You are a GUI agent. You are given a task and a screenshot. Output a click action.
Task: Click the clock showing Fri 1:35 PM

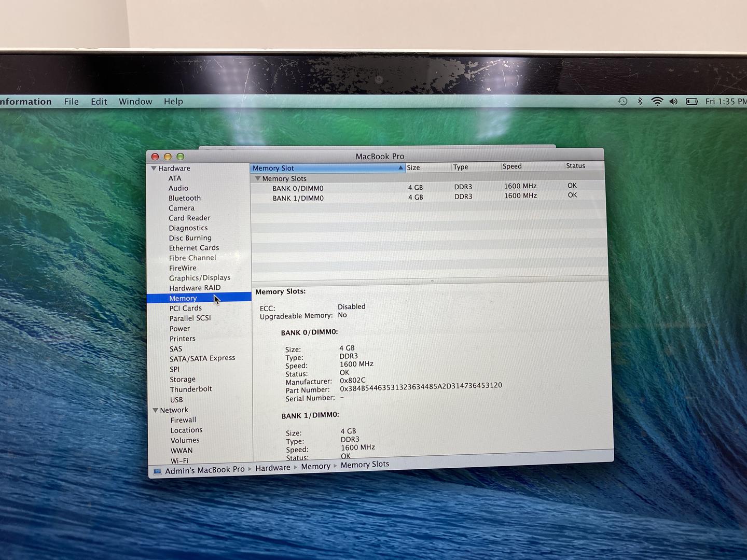coord(726,102)
